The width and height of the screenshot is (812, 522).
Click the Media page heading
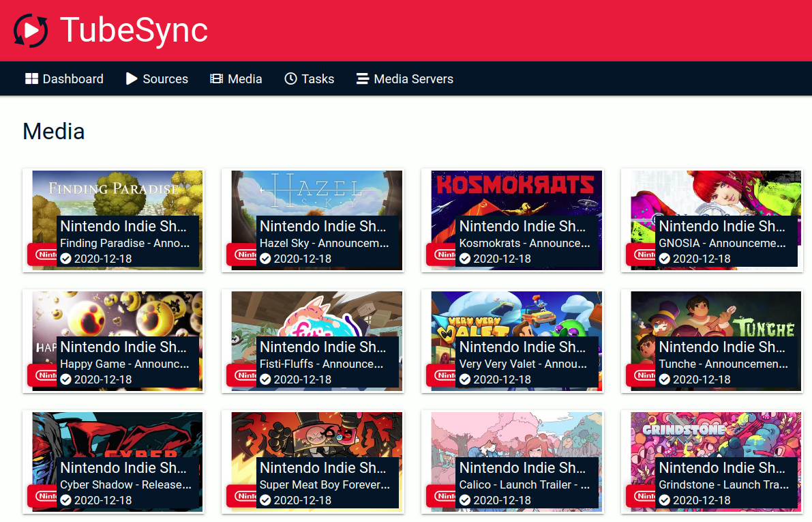point(54,131)
